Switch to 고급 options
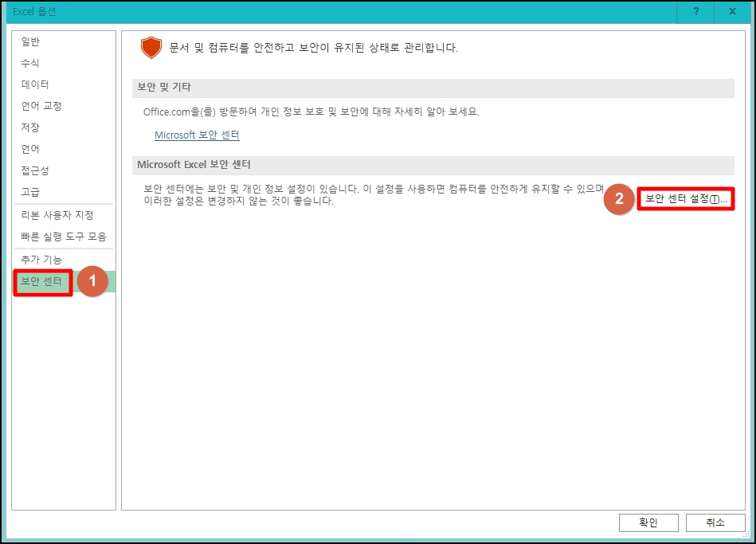The width and height of the screenshot is (756, 544). (x=31, y=191)
